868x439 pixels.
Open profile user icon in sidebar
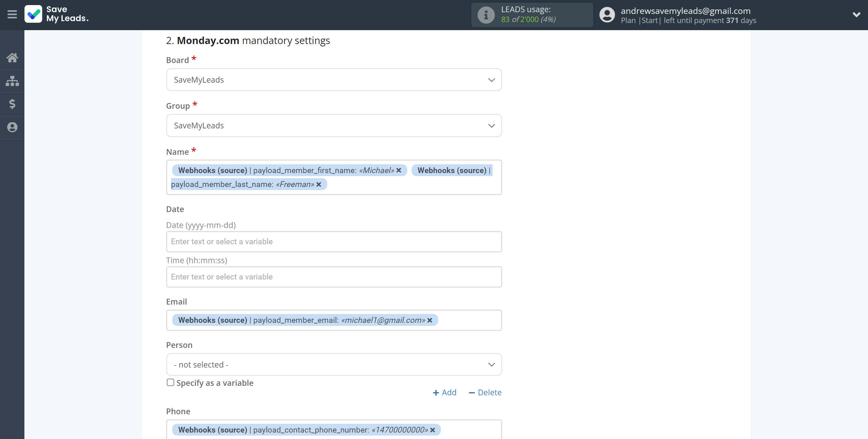12,127
